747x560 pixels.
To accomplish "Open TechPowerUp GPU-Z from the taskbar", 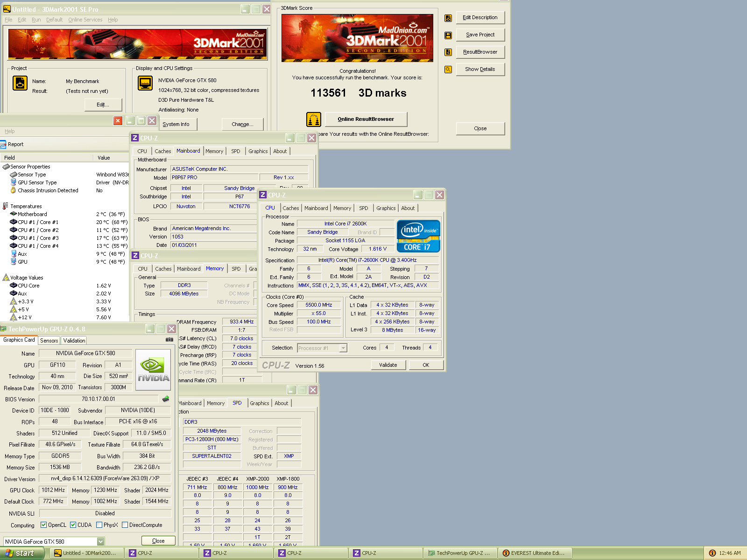I will (460, 553).
